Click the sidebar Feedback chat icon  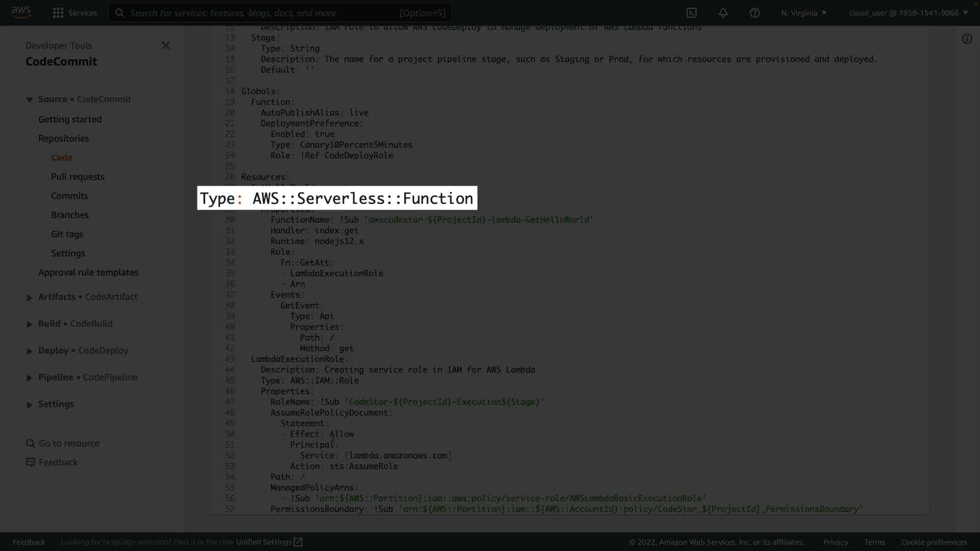click(x=31, y=462)
